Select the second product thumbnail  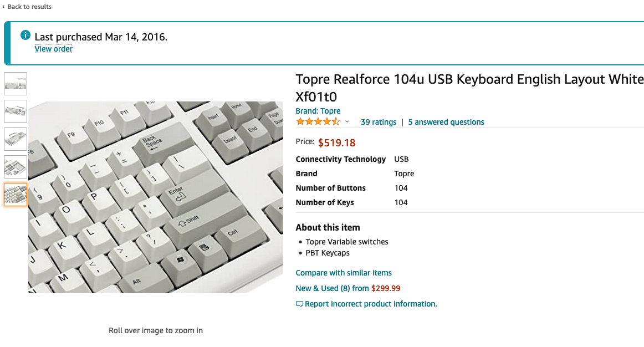[x=16, y=111]
